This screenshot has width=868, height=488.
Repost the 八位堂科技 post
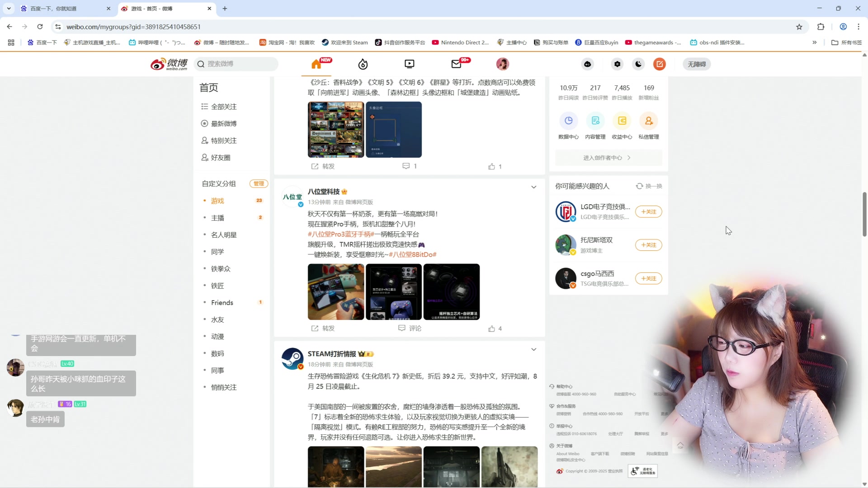tap(323, 328)
